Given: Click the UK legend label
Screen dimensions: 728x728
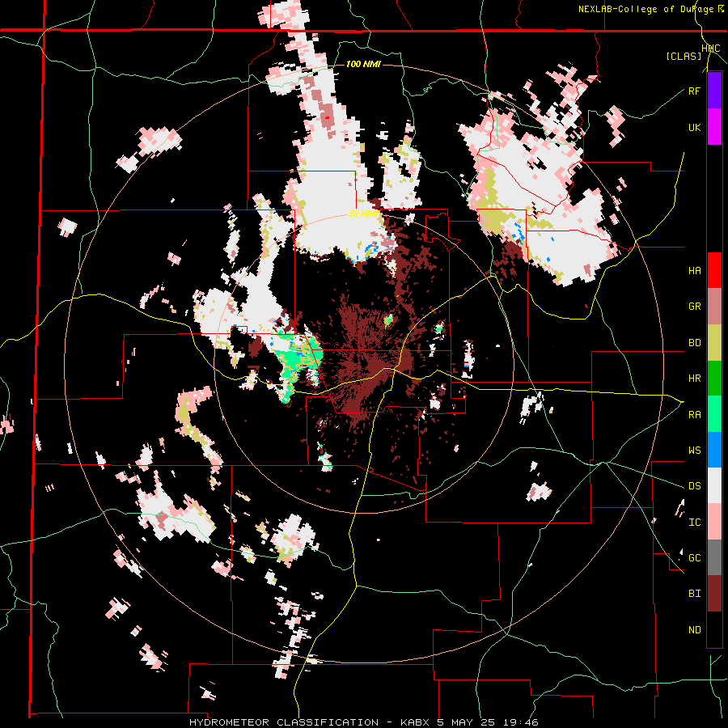Looking at the screenshot, I should [694, 127].
